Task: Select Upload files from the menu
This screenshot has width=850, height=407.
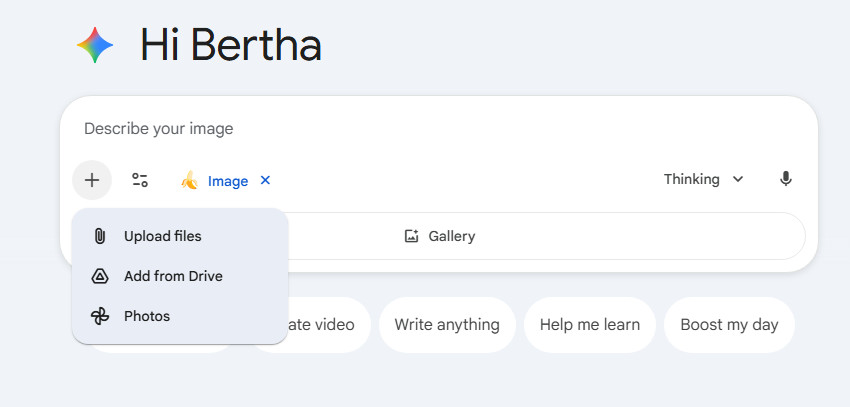Action: [162, 236]
